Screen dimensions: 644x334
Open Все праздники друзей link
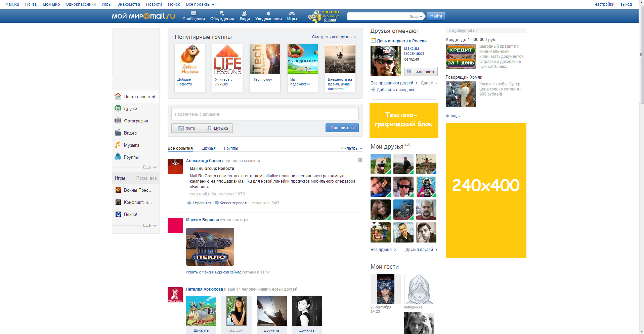point(394,83)
